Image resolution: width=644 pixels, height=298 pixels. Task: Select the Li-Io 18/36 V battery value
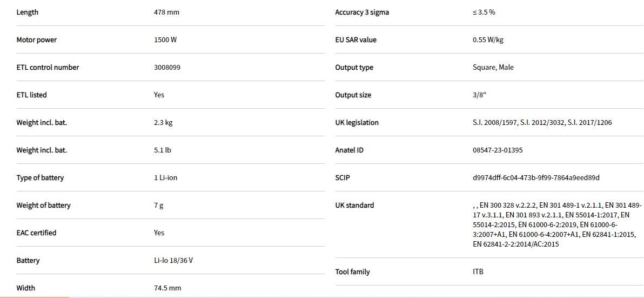click(173, 261)
